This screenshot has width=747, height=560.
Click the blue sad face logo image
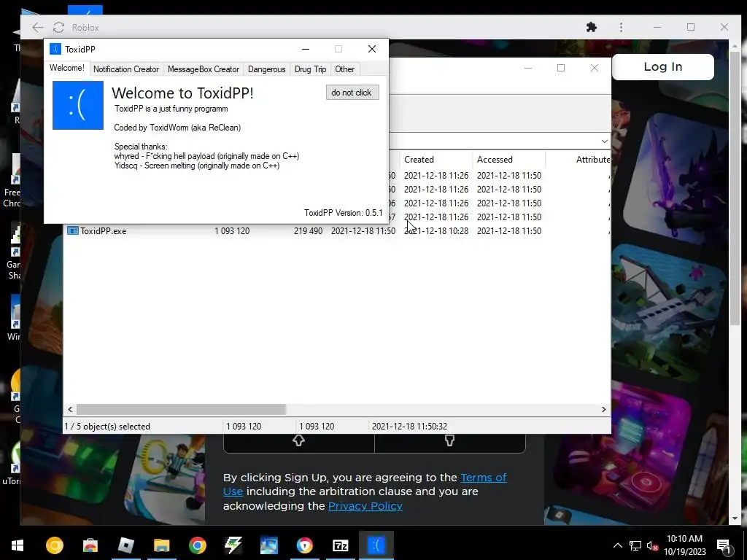(77, 105)
